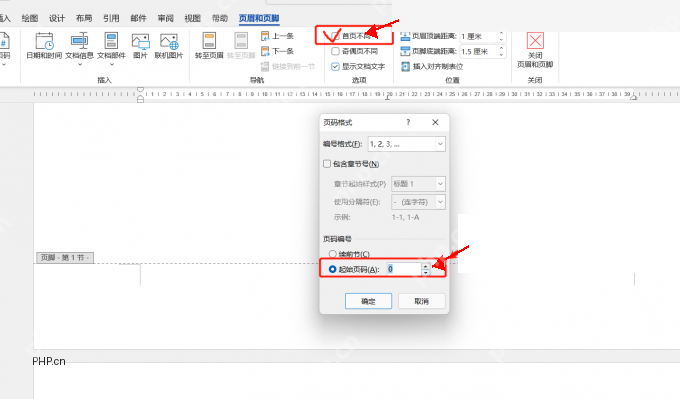This screenshot has width=680, height=399.
Task: Toggle Different First Page (首页不同) checkbox
Action: click(x=335, y=36)
